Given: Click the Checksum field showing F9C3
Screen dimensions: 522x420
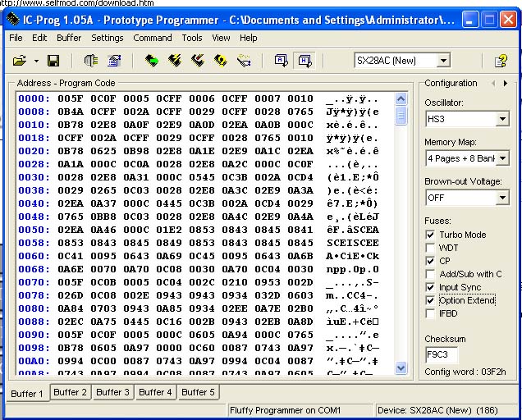Looking at the screenshot, I should point(442,354).
